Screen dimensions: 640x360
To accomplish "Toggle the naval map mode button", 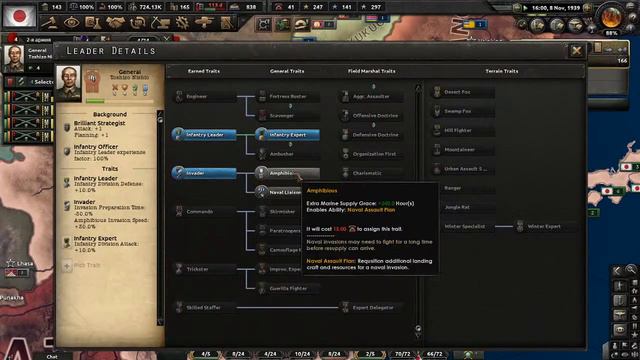I will tap(557, 26).
